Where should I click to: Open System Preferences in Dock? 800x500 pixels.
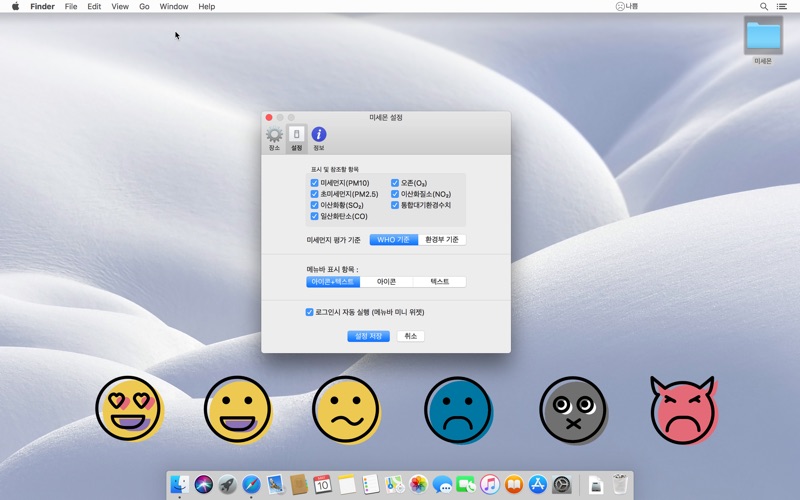pos(562,484)
